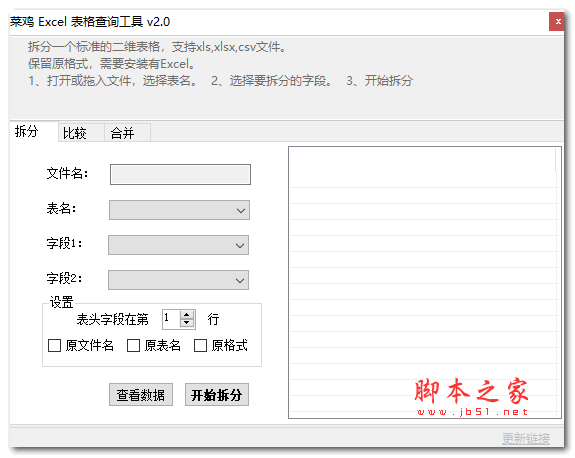Click the 文件名 input field
Screen dimensions: 575x458
[x=180, y=175]
